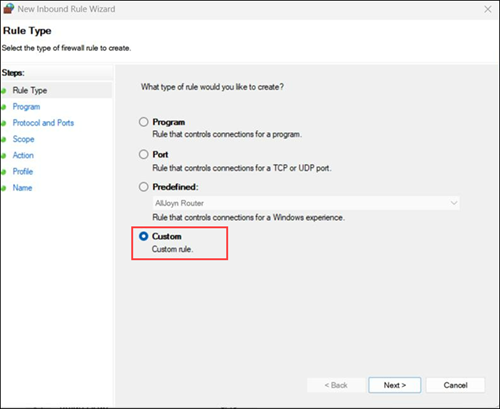Screen dimensions: 500x409
Task: Click 'What type of rule would you like to create?'
Action: 212,87
